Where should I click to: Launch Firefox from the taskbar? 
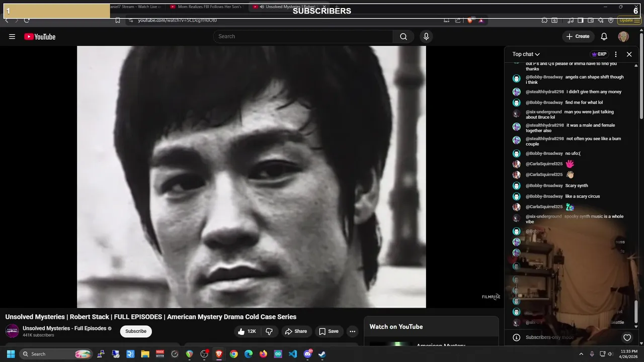click(x=263, y=354)
